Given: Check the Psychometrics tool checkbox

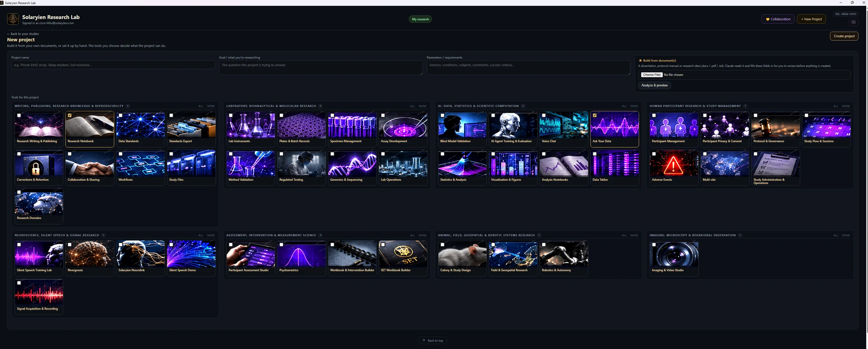Looking at the screenshot, I should (x=281, y=245).
